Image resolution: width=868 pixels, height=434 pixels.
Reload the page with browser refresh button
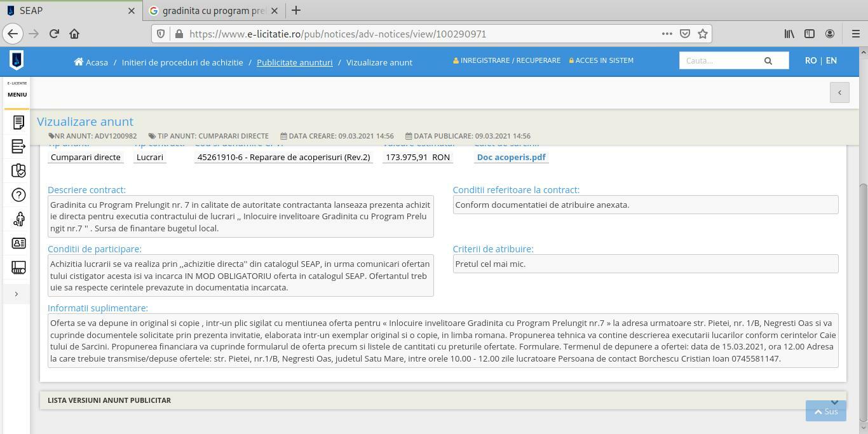[x=54, y=34]
